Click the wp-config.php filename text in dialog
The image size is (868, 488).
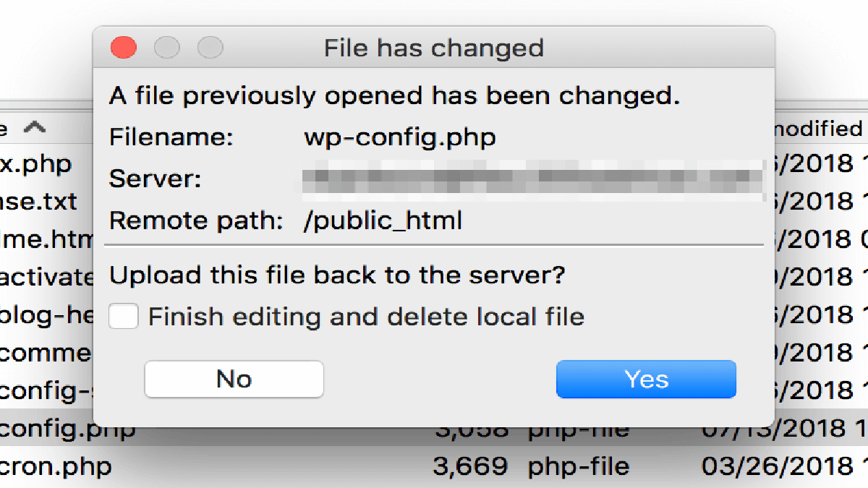pos(400,138)
